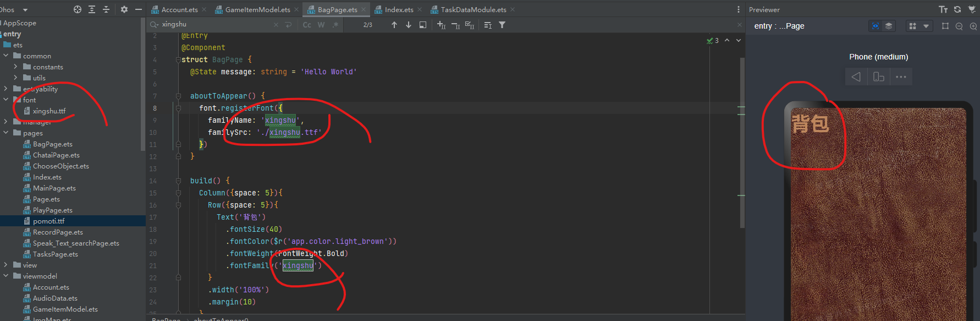Screen dimensions: 980x321
Task: Switch to the GameItemModel.ets tab
Action: 257,9
